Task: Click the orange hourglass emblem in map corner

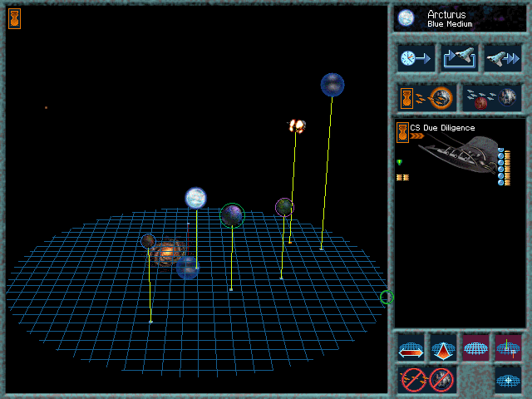Action: 15,18
